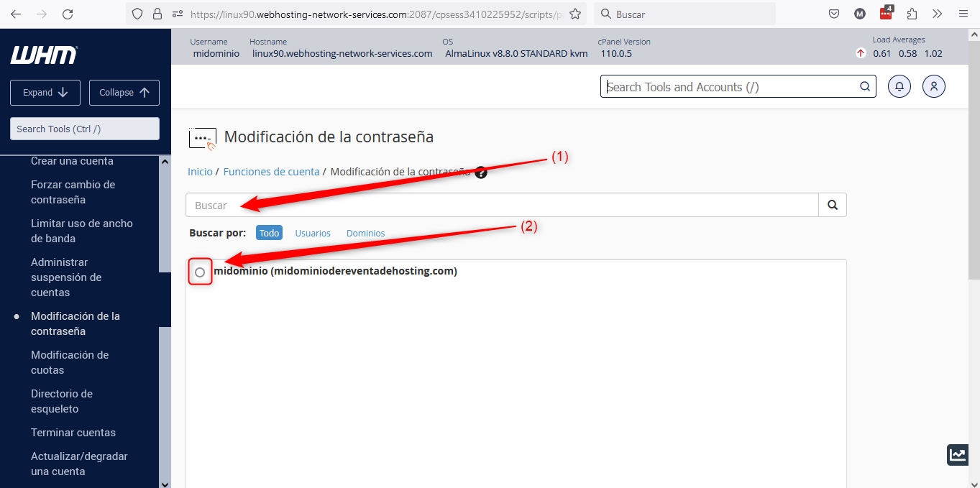Bookmark this page with star icon
This screenshot has height=488, width=980.
click(x=574, y=14)
